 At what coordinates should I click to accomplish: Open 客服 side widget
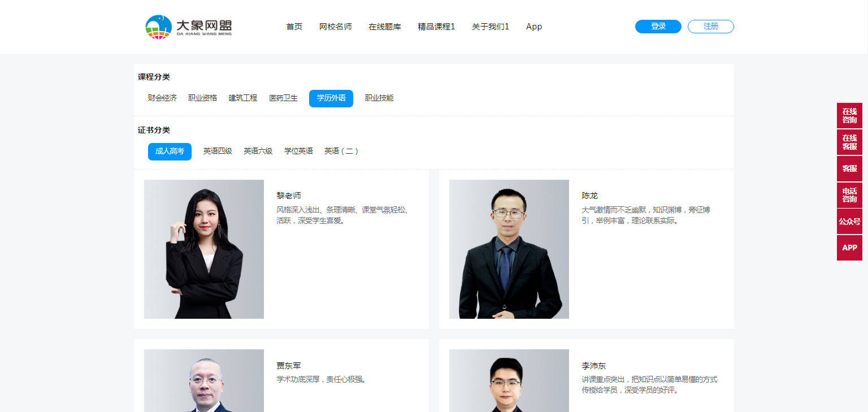tap(849, 169)
